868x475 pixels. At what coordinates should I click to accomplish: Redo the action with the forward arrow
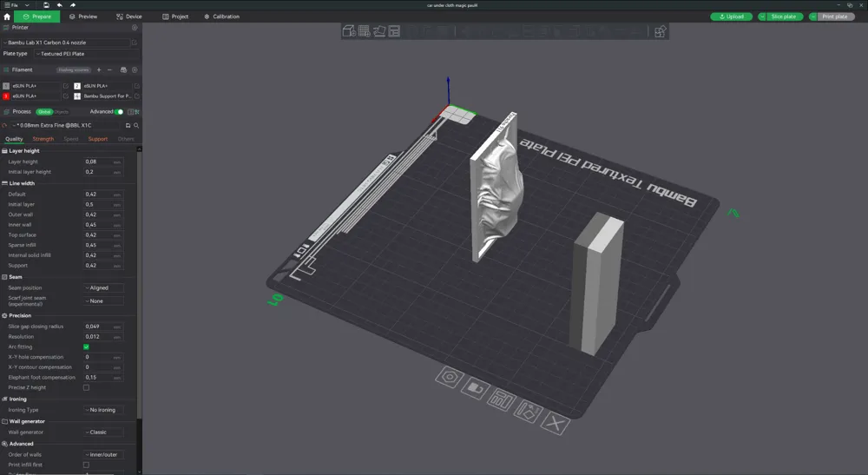pos(73,5)
